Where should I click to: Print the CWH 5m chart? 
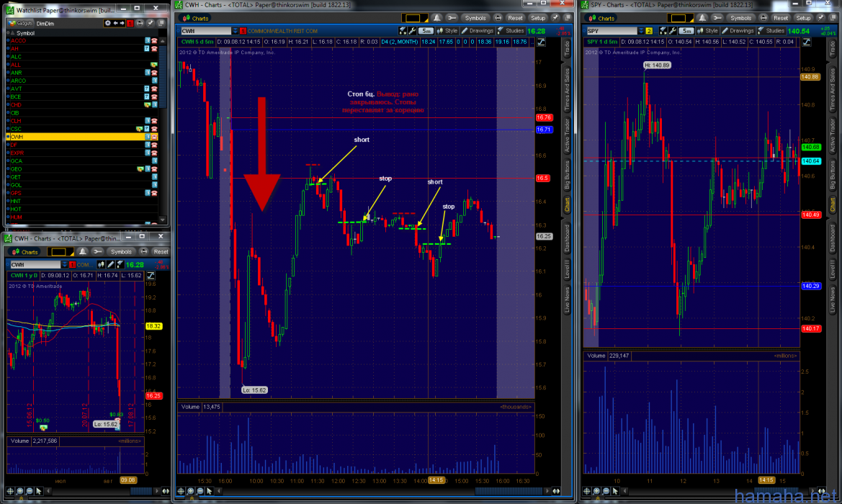click(x=498, y=18)
